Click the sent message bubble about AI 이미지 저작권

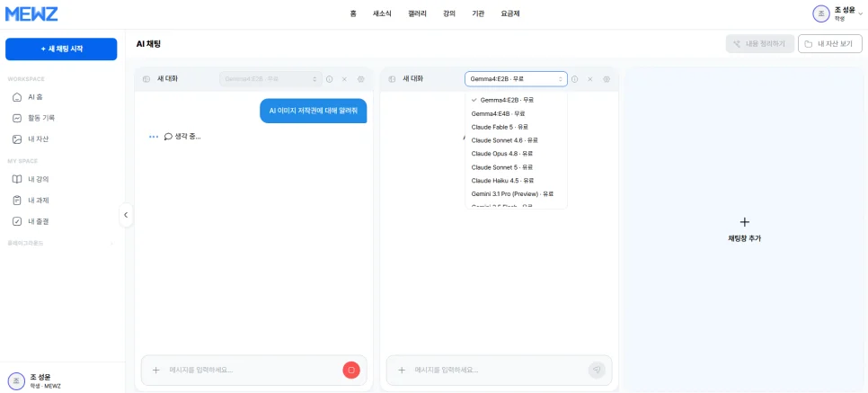(x=314, y=111)
